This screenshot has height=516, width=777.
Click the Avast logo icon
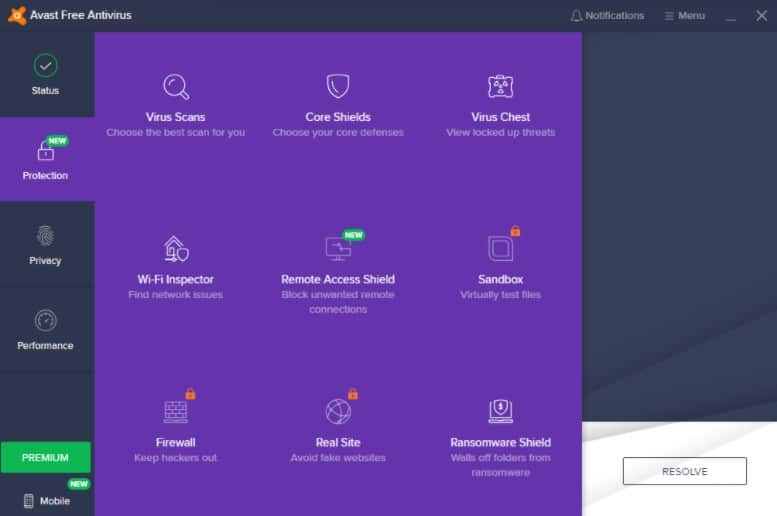[17, 15]
